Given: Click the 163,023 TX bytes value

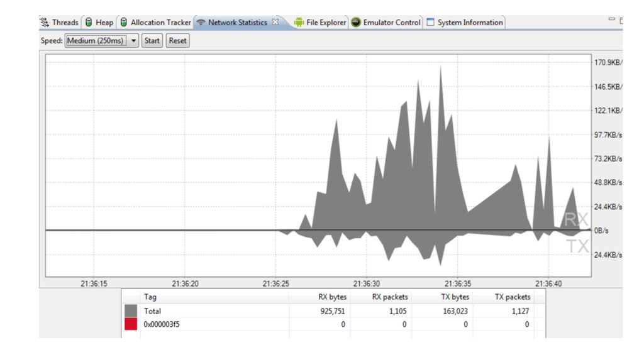Looking at the screenshot, I should coord(455,311).
